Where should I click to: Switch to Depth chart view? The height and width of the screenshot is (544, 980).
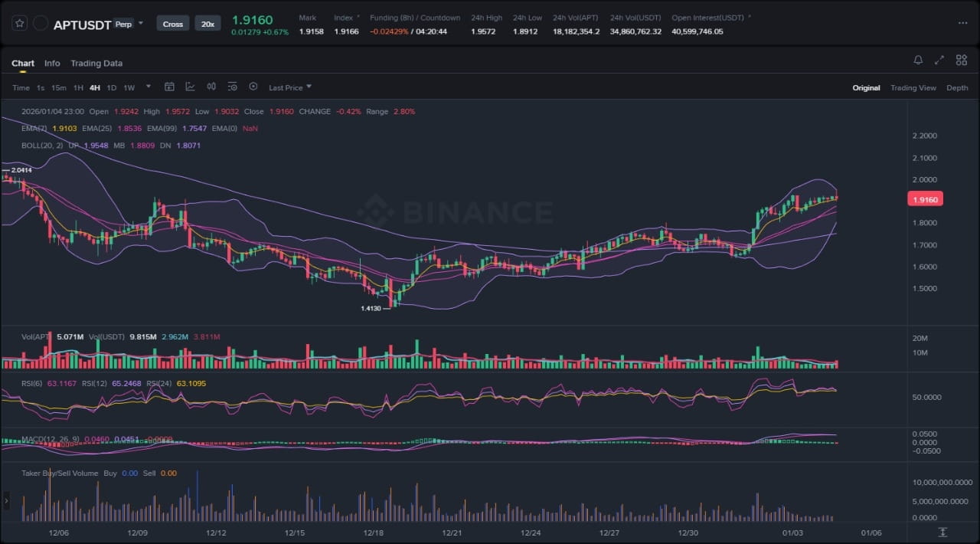tap(957, 87)
